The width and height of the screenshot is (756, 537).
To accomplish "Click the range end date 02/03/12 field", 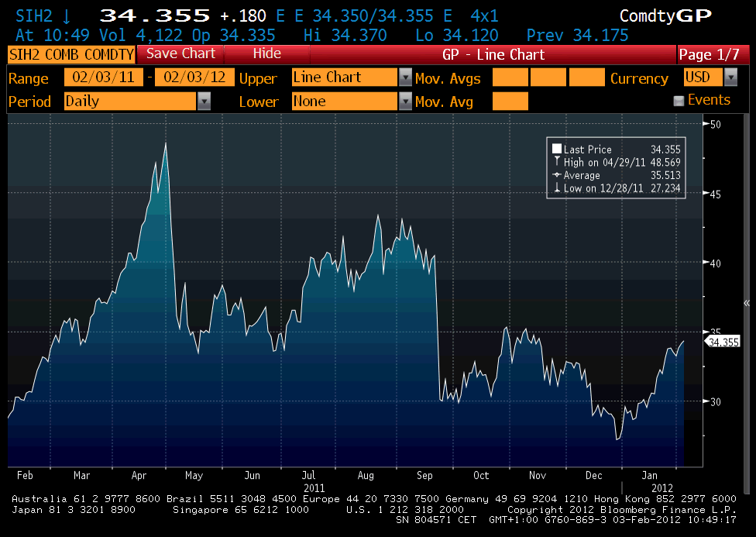I will click(x=194, y=77).
